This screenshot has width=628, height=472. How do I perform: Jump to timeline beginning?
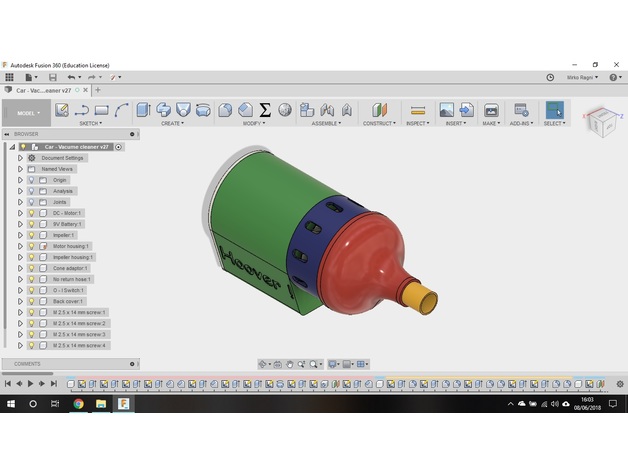8,384
